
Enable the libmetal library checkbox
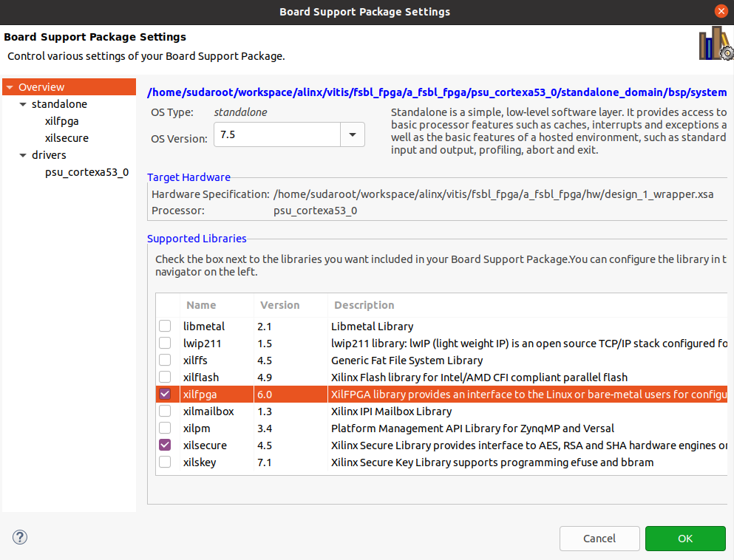[x=165, y=326]
